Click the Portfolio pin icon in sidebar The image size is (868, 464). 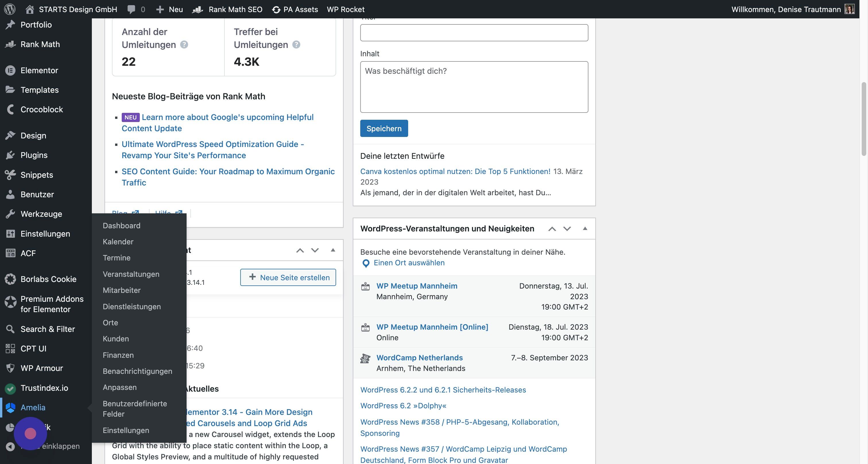click(10, 25)
